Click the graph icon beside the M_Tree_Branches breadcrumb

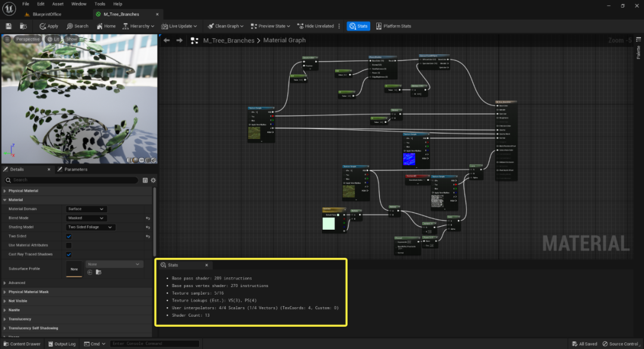click(x=194, y=41)
